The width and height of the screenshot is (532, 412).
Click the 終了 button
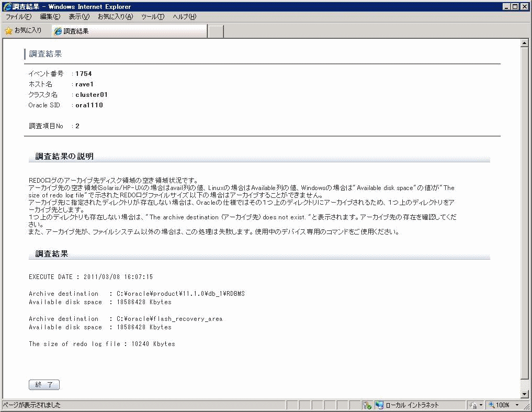[44, 385]
